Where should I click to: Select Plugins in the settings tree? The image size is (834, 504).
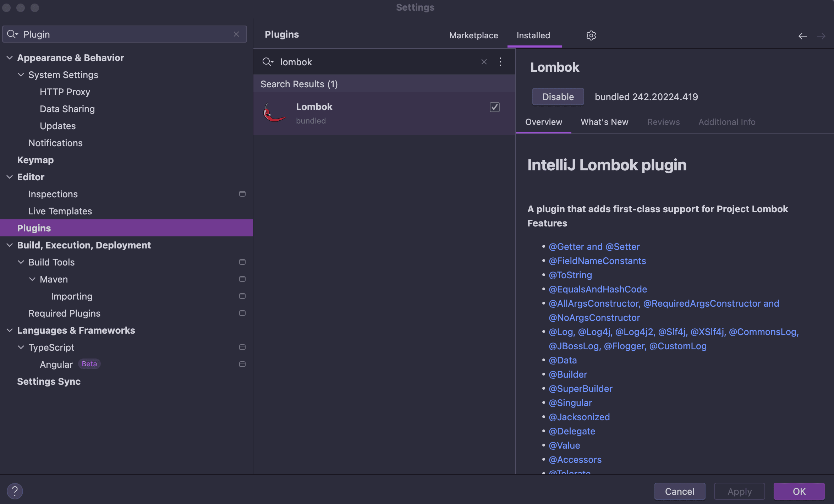pyautogui.click(x=126, y=228)
